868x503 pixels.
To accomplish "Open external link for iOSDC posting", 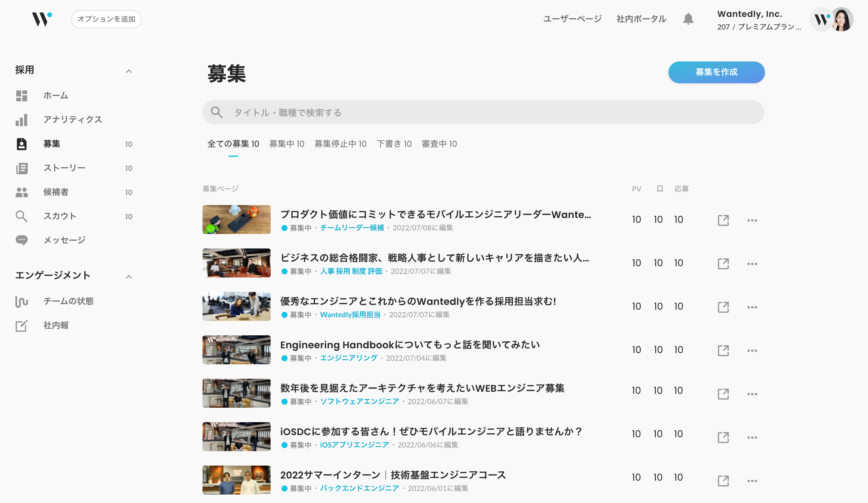I will click(723, 437).
